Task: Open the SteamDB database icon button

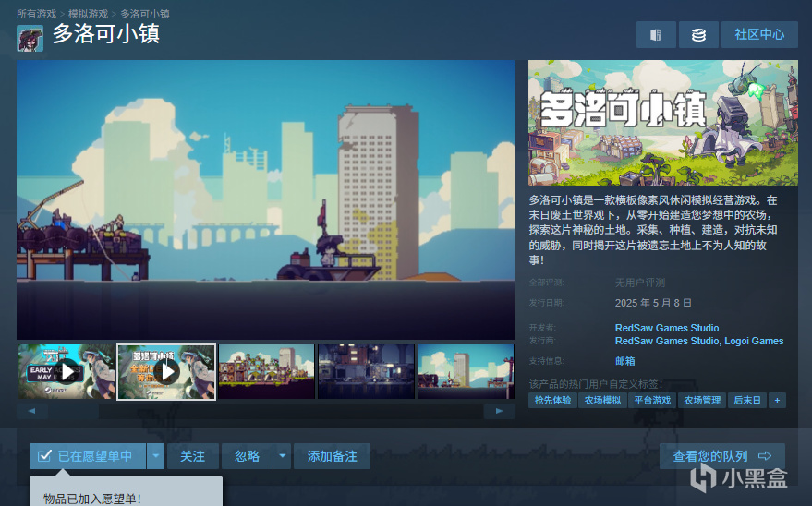Action: click(698, 35)
